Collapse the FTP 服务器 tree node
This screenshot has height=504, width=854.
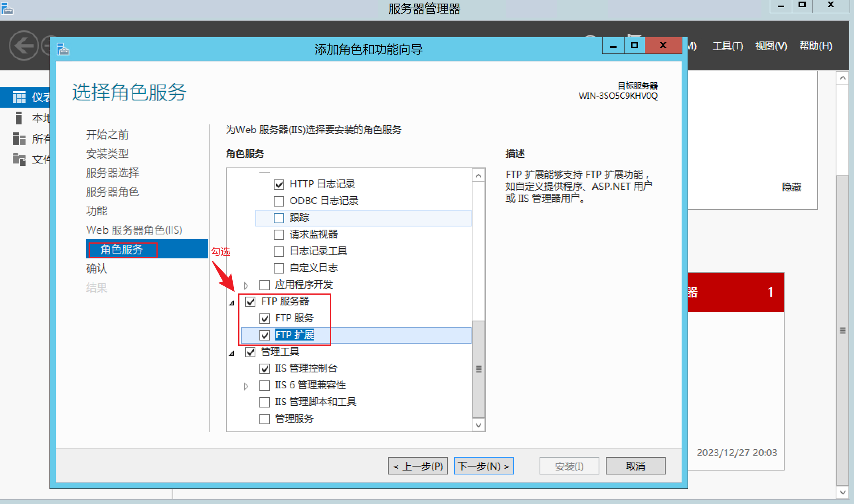tap(232, 303)
